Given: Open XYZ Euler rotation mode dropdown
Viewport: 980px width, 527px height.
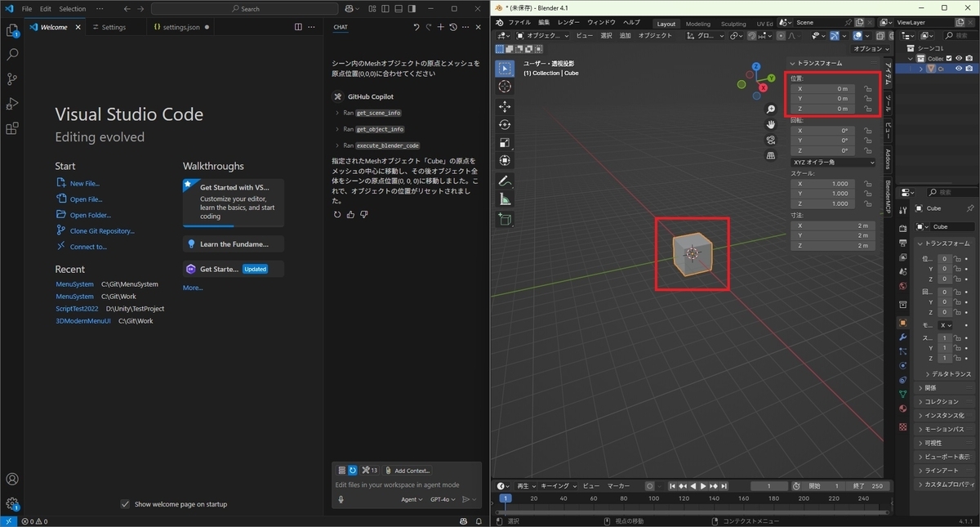Looking at the screenshot, I should (x=832, y=162).
